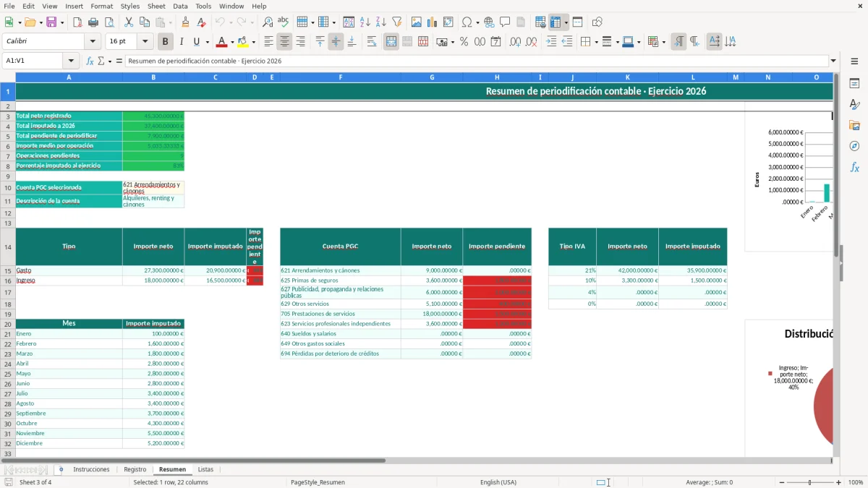This screenshot has width=868, height=488.
Task: Open the Font Name dropdown
Action: point(92,42)
